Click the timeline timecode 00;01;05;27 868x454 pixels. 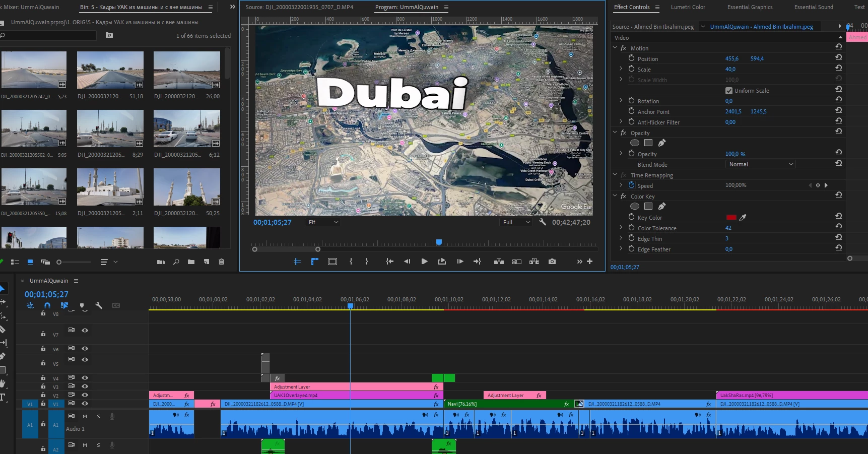[x=46, y=294]
